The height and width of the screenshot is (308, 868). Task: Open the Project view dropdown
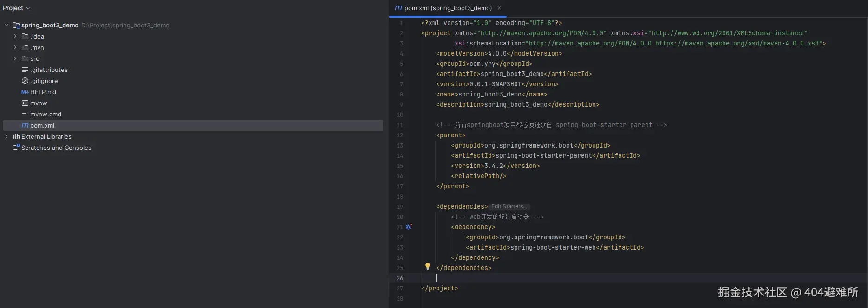tap(17, 8)
